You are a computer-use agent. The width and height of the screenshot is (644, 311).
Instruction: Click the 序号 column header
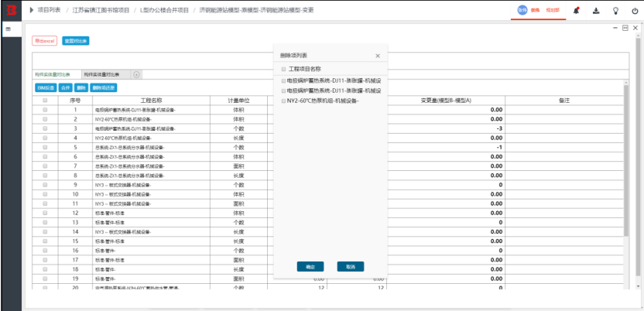click(75, 100)
